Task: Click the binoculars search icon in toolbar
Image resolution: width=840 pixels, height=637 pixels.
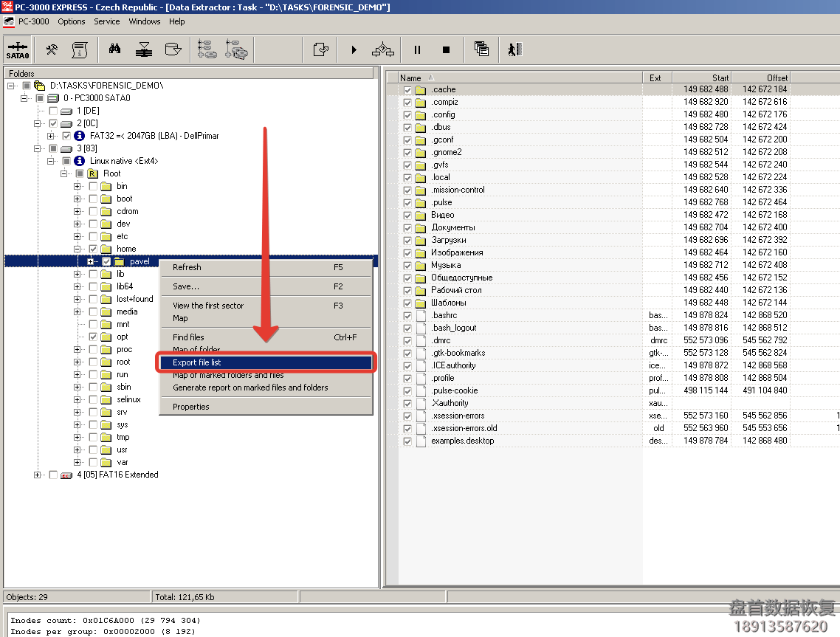Action: 114,49
